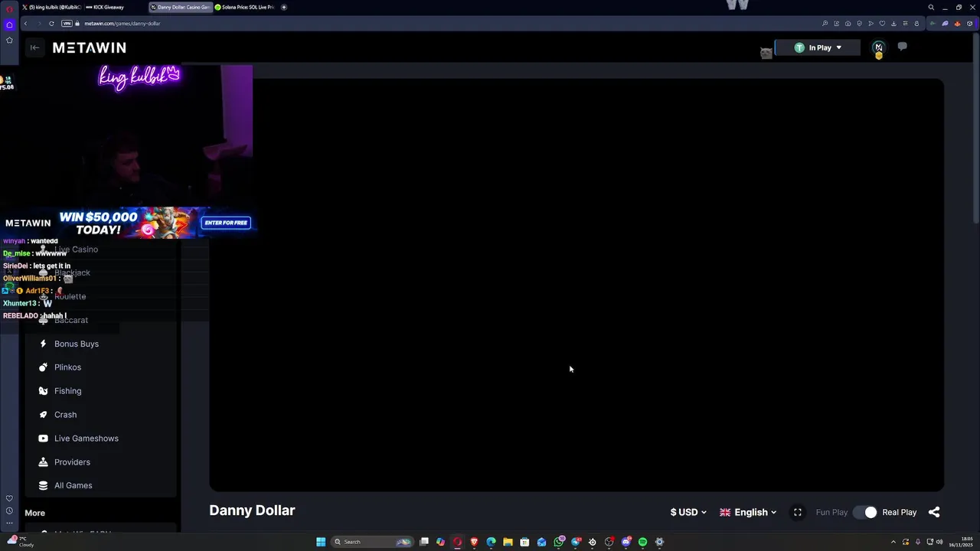Open the user profile avatar menu
The image size is (980, 551).
[878, 47]
